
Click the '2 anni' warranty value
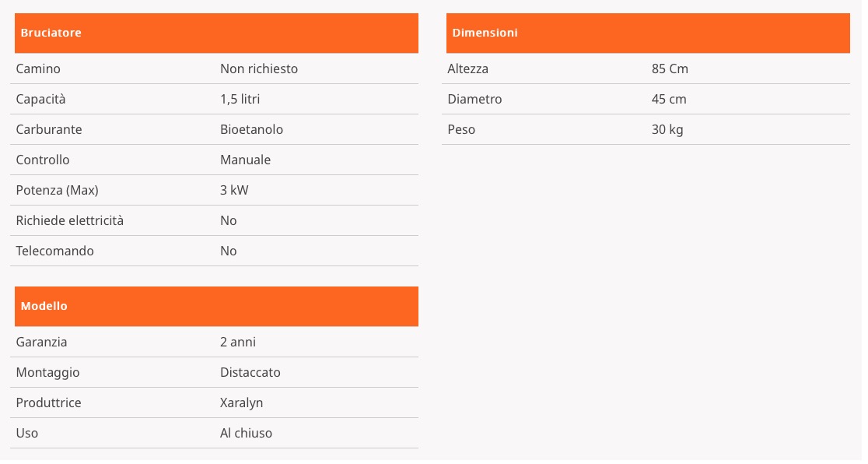pos(238,342)
